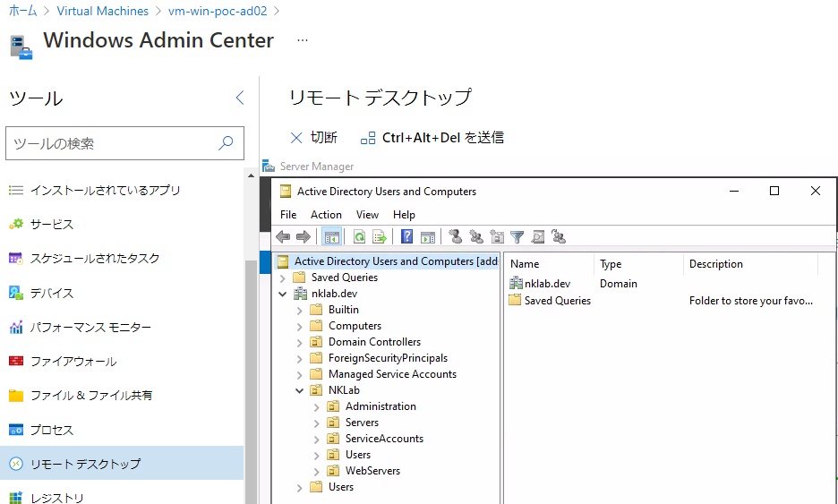Select the Servers OU in tree
This screenshot has width=838, height=504.
362,423
